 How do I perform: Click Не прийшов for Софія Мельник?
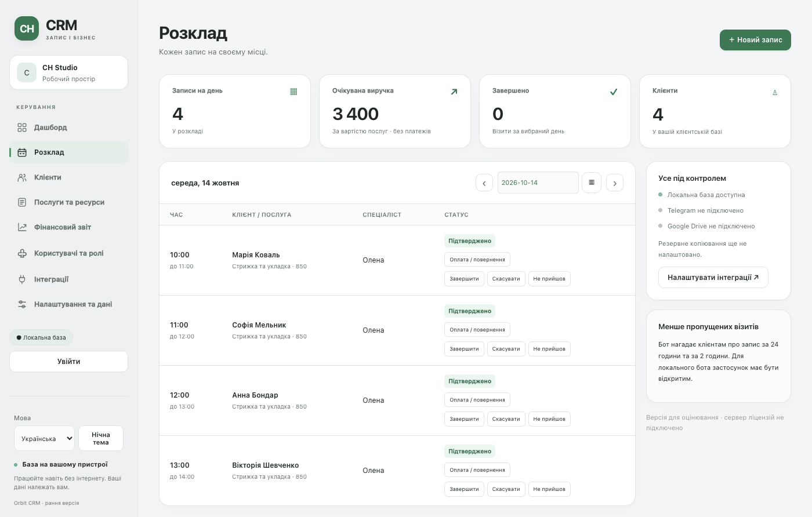pyautogui.click(x=549, y=349)
